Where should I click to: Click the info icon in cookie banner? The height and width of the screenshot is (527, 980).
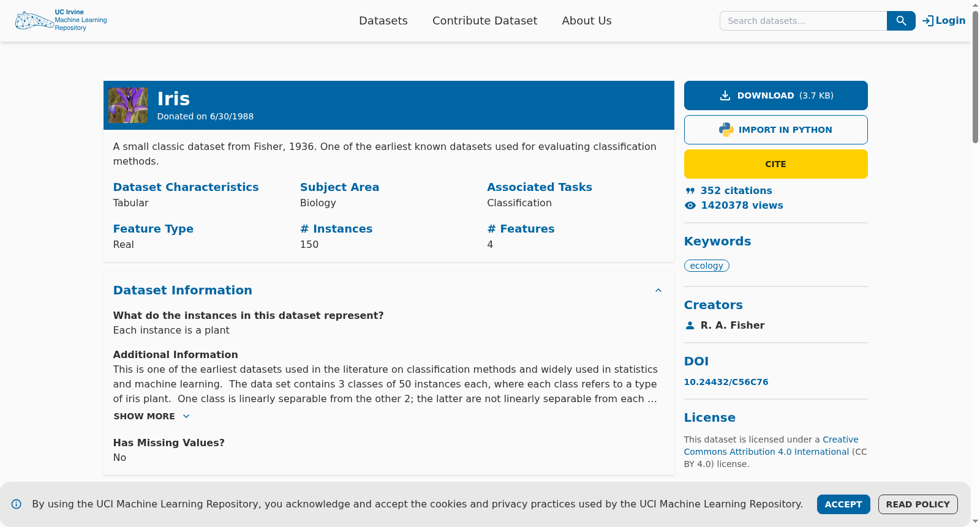click(x=17, y=504)
